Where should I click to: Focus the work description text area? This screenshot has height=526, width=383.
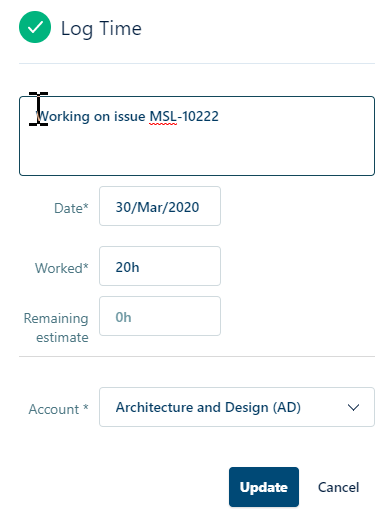pos(197,136)
